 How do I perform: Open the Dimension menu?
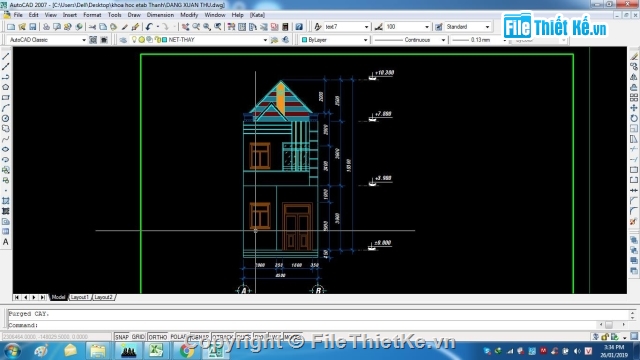[x=160, y=15]
